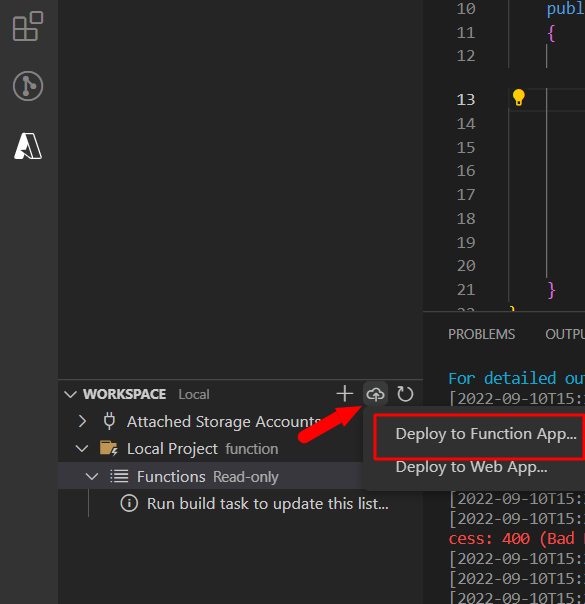Click the info icon beside Run build task
585x604 pixels.
coord(129,503)
